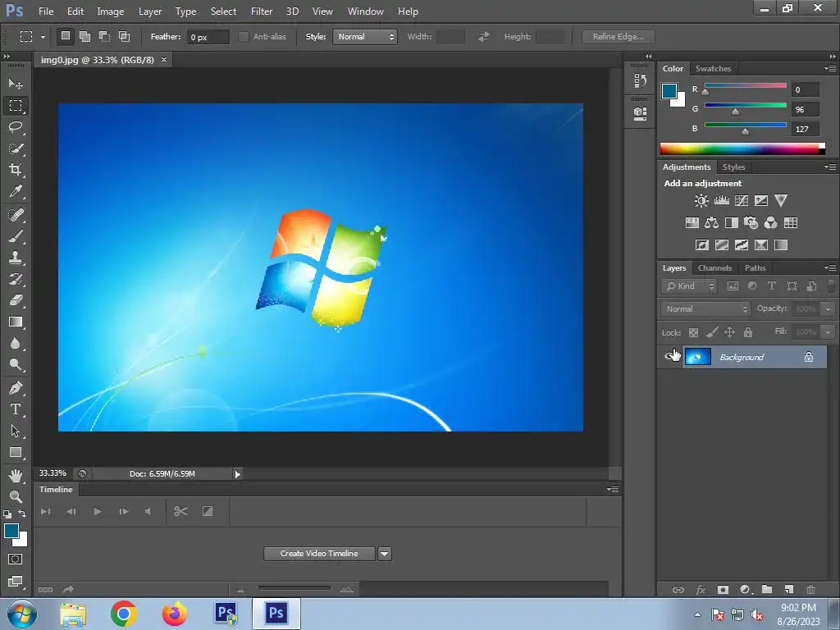This screenshot has height=630, width=840.
Task: Select the Path Selection tool
Action: click(16, 431)
